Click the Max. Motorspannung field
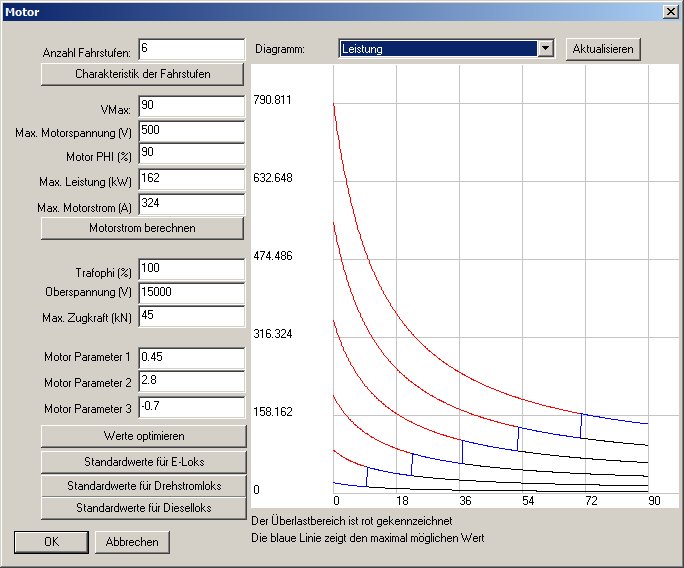 192,131
